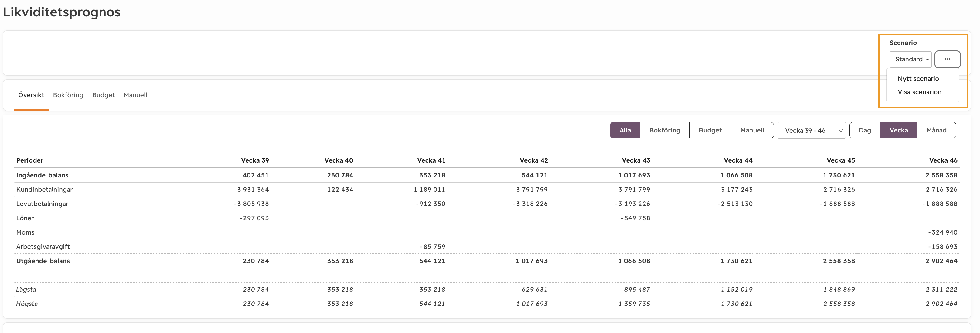Image resolution: width=980 pixels, height=333 pixels.
Task: Click Levutbetalningar value -2 513 130
Action: (x=735, y=204)
